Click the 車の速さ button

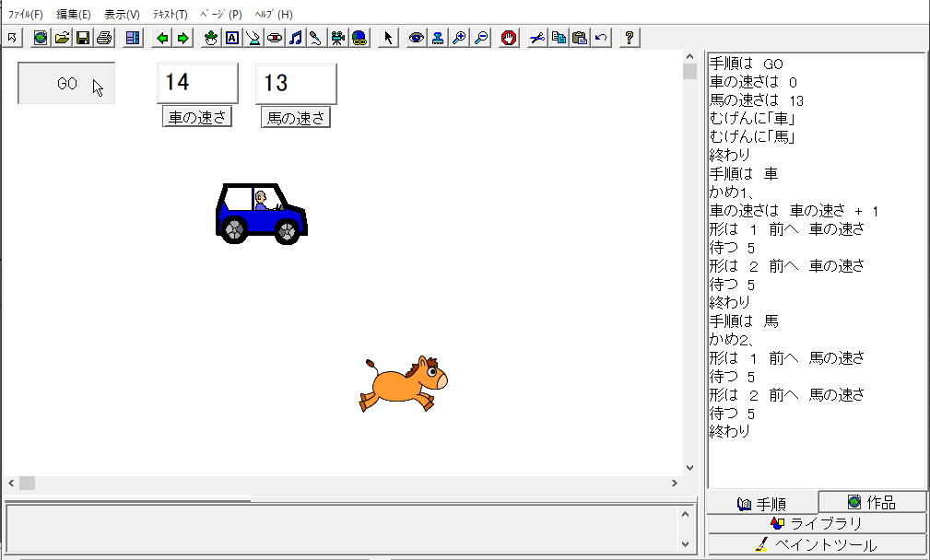coord(196,118)
